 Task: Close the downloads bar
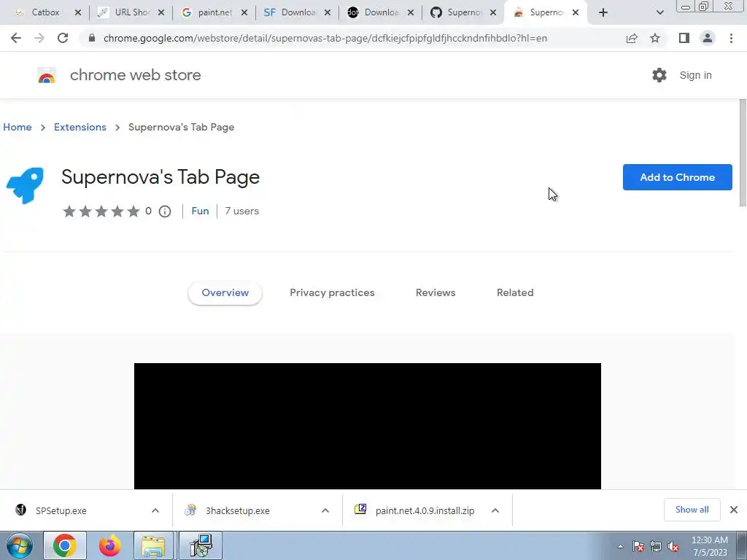(x=734, y=510)
